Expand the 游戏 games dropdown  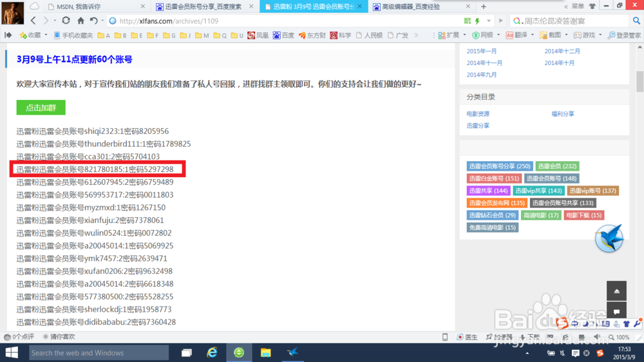tap(600, 35)
